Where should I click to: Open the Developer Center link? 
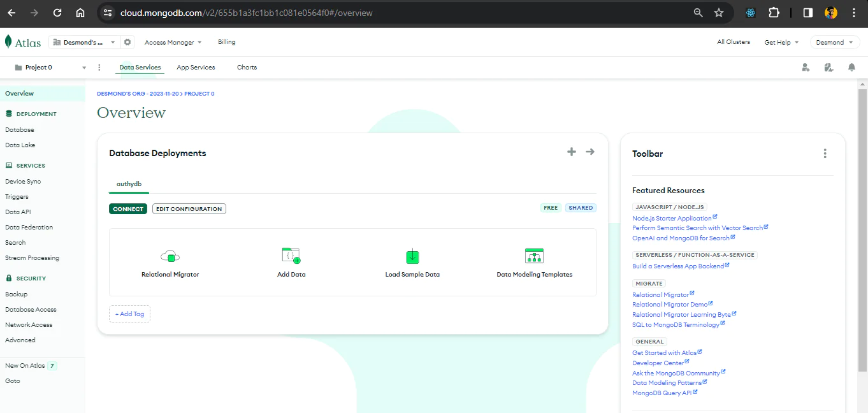pyautogui.click(x=660, y=363)
